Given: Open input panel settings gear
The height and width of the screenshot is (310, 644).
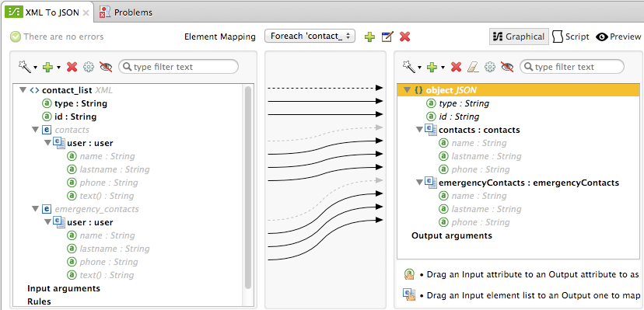Looking at the screenshot, I should coord(89,68).
